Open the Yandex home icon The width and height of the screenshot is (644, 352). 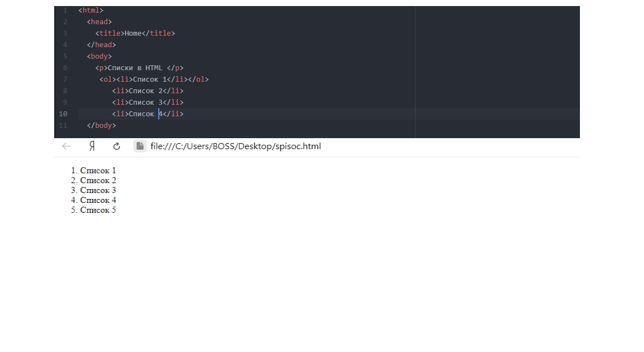92,146
